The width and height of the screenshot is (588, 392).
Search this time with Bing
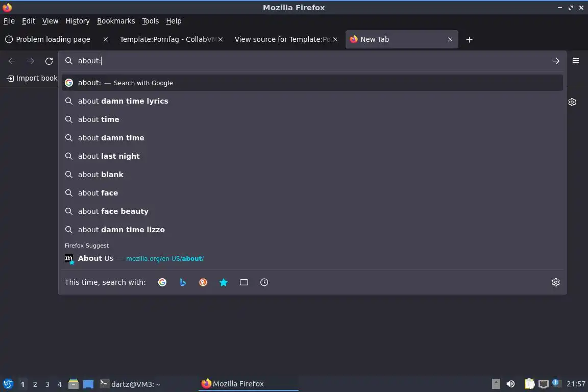(x=183, y=282)
